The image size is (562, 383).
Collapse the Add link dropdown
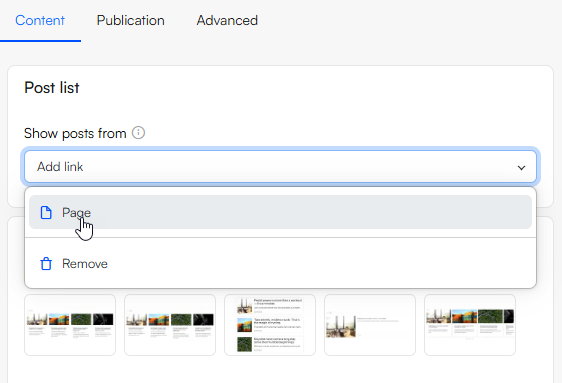point(280,167)
